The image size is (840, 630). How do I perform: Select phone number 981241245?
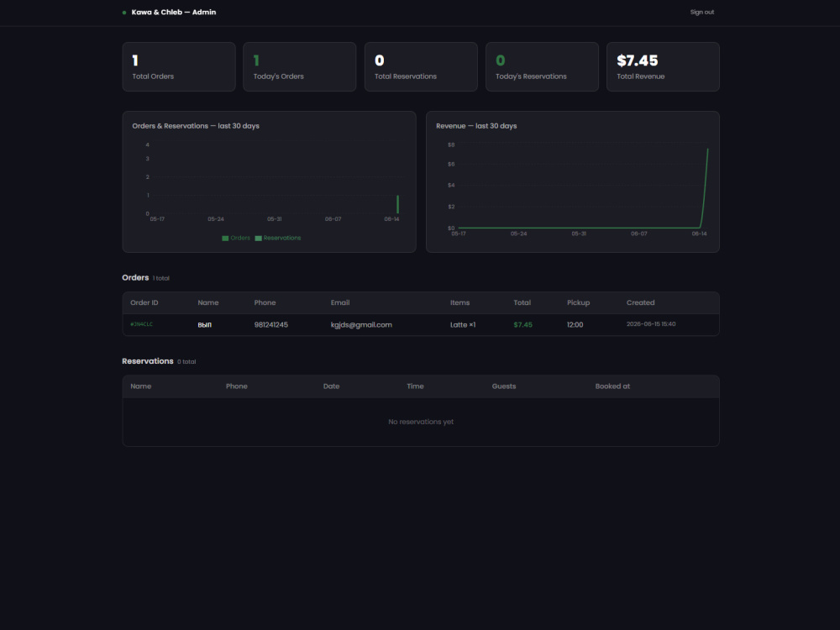tap(271, 324)
